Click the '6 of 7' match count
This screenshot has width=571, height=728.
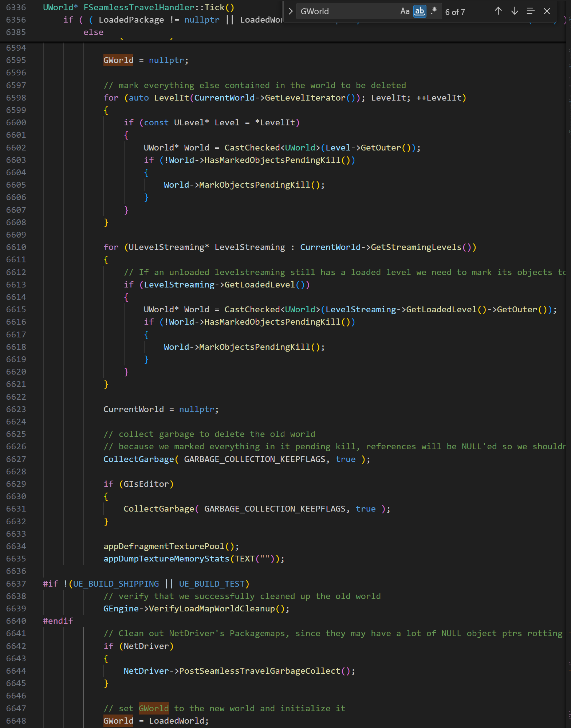coord(455,12)
